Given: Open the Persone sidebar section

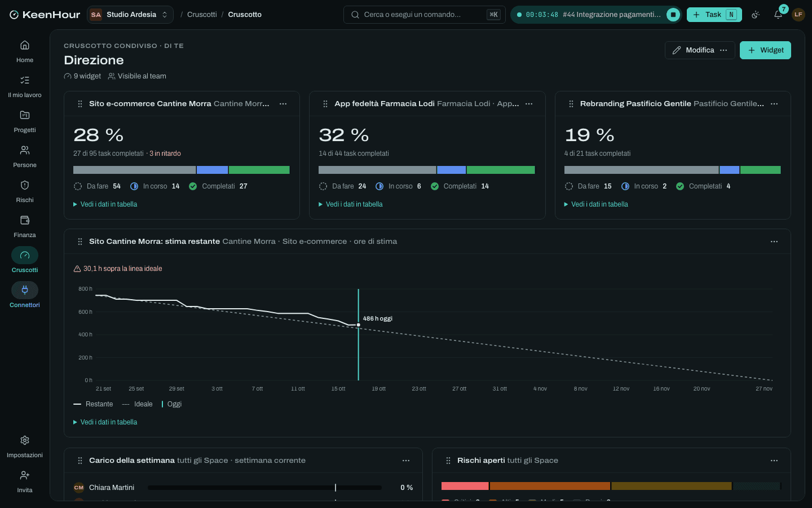Looking at the screenshot, I should (25, 156).
